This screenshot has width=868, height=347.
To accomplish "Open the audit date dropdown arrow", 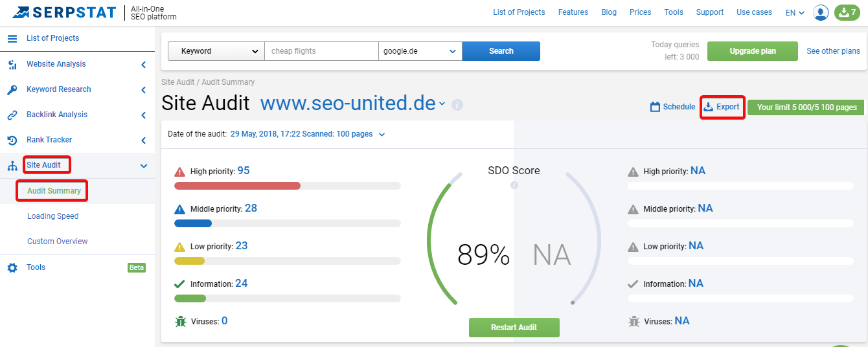I will 382,135.
